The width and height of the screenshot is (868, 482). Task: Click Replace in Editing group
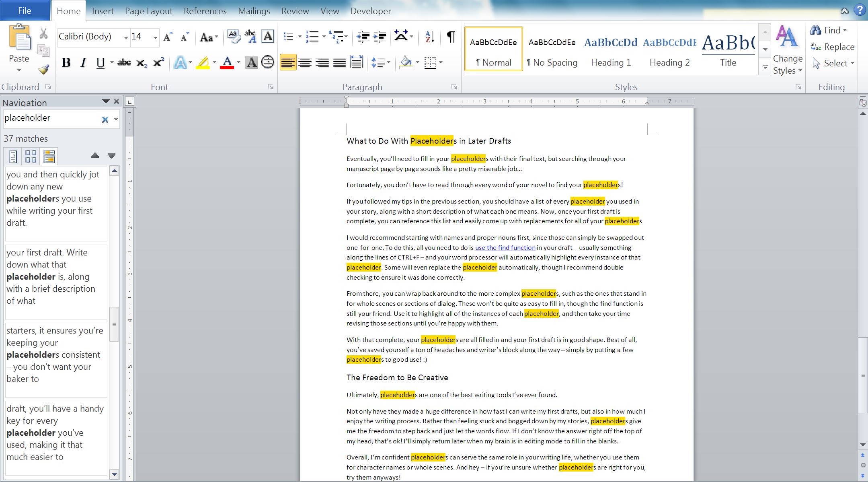pyautogui.click(x=833, y=47)
